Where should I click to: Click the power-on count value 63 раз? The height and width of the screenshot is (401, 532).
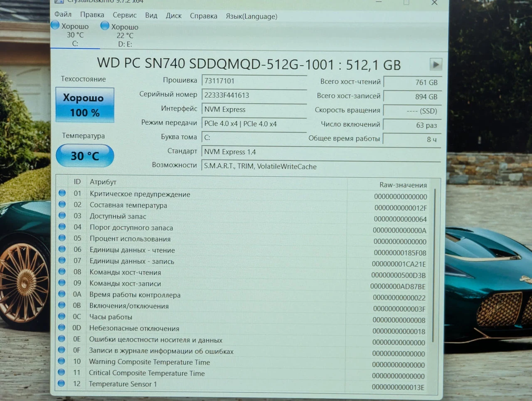(412, 125)
